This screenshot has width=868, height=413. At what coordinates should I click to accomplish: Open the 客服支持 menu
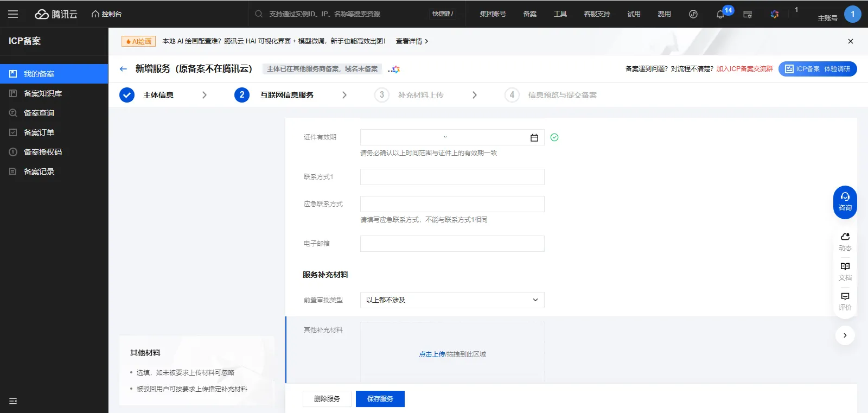point(597,14)
